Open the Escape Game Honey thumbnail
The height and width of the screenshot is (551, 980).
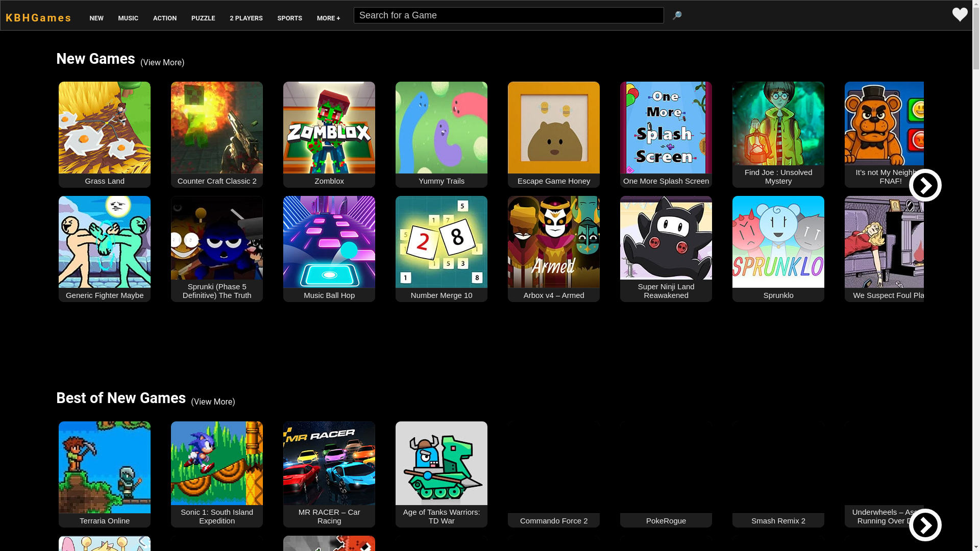pyautogui.click(x=554, y=128)
